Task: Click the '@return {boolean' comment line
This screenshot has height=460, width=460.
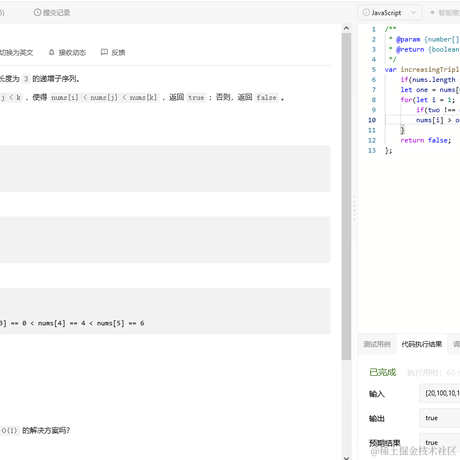Action: pyautogui.click(x=424, y=49)
